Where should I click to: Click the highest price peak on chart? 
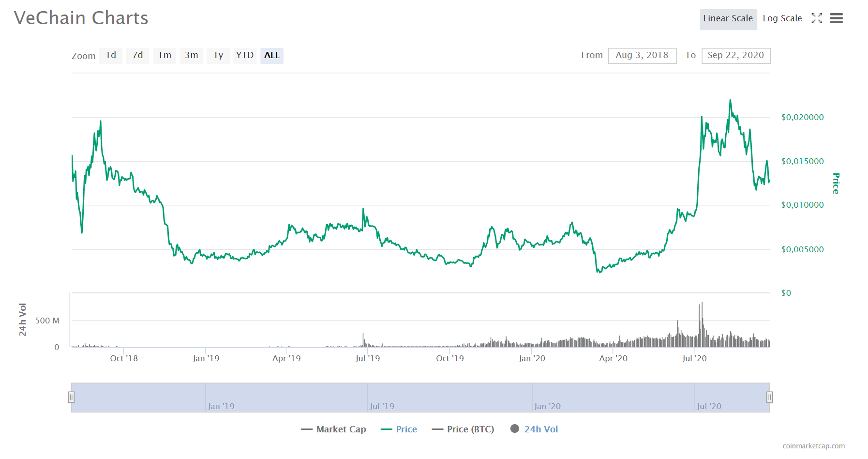pos(730,100)
